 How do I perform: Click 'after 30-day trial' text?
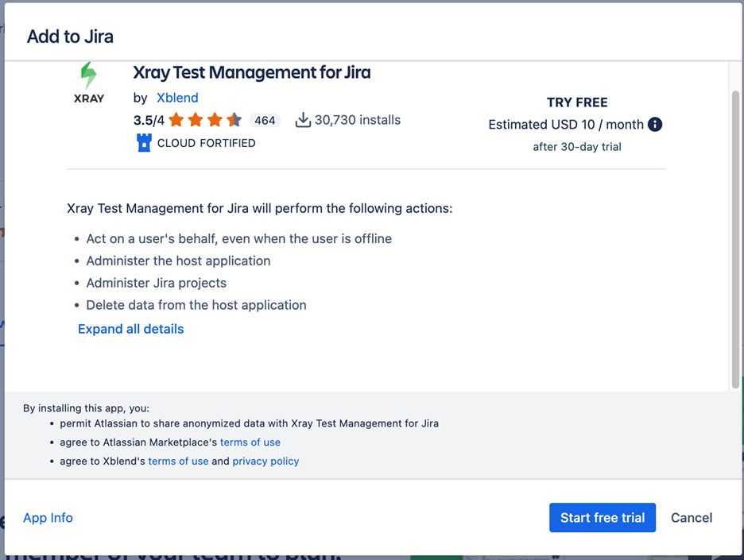point(577,147)
